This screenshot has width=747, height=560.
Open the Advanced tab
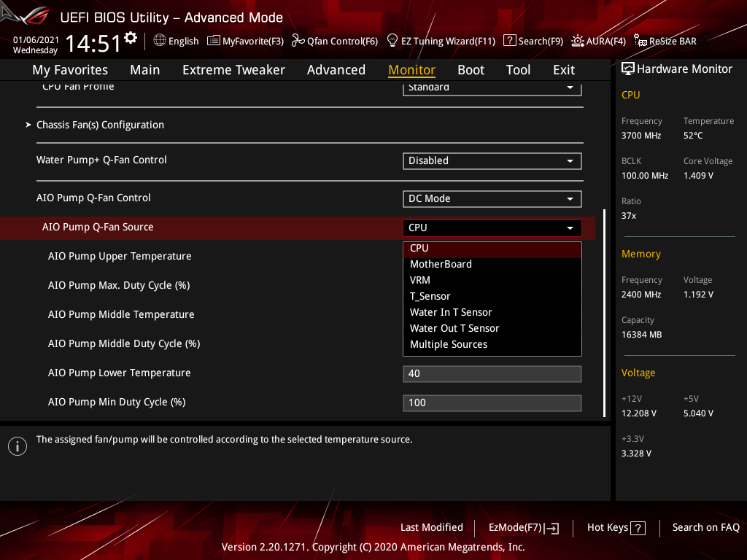pyautogui.click(x=336, y=70)
